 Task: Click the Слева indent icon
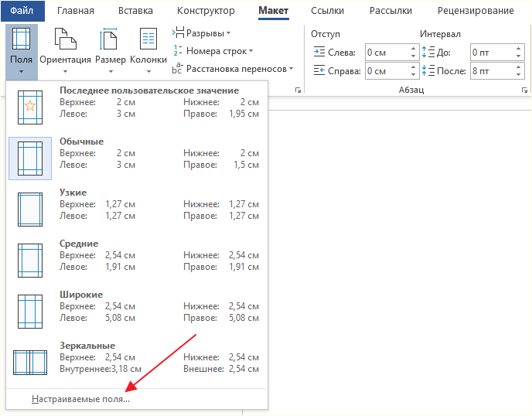pos(319,52)
